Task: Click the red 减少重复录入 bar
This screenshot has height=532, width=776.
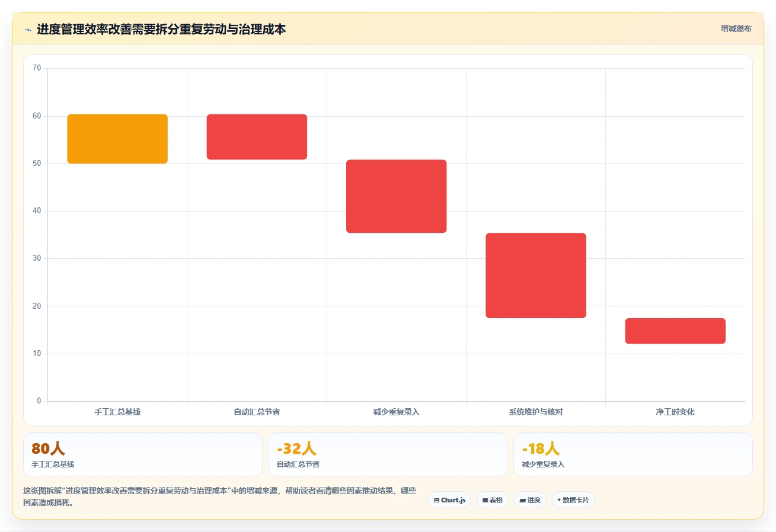Action: point(396,196)
